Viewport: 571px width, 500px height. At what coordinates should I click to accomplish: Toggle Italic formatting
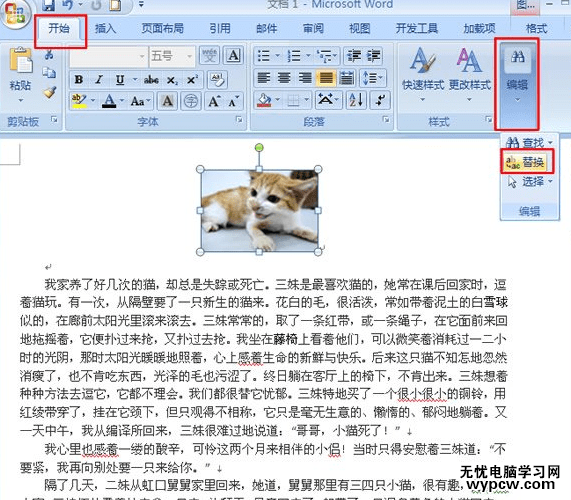(99, 80)
